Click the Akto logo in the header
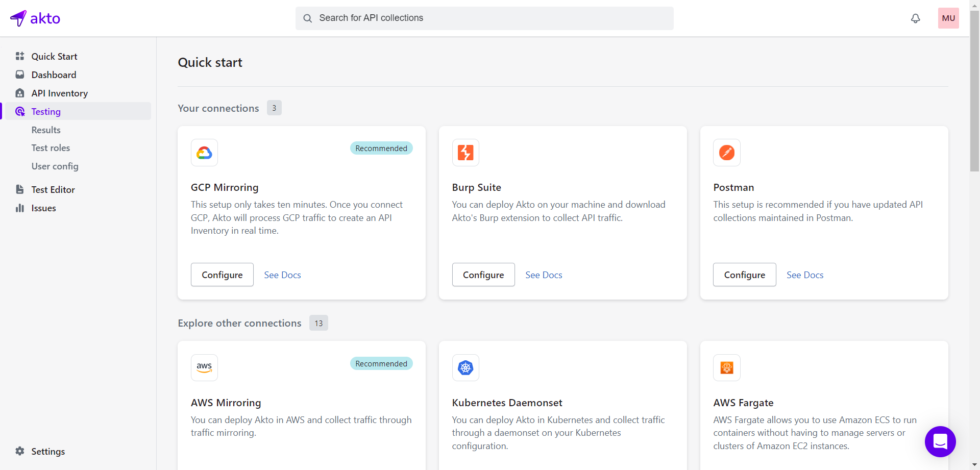The height and width of the screenshot is (470, 980). tap(35, 18)
